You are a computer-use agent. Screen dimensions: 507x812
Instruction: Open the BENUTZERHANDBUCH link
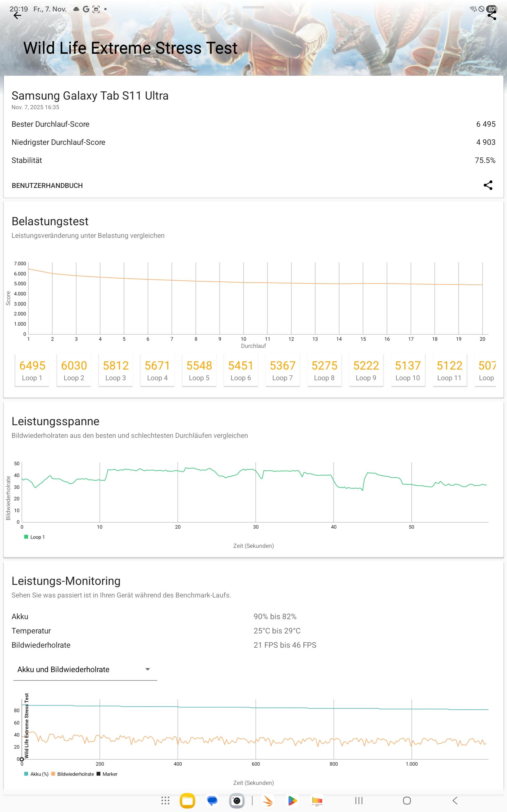(x=47, y=185)
